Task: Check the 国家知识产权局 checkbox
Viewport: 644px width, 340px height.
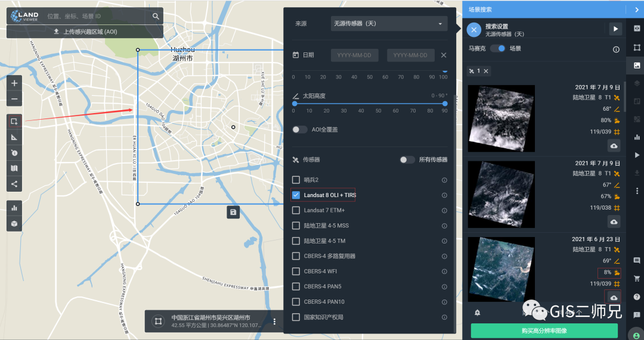Action: [x=296, y=317]
